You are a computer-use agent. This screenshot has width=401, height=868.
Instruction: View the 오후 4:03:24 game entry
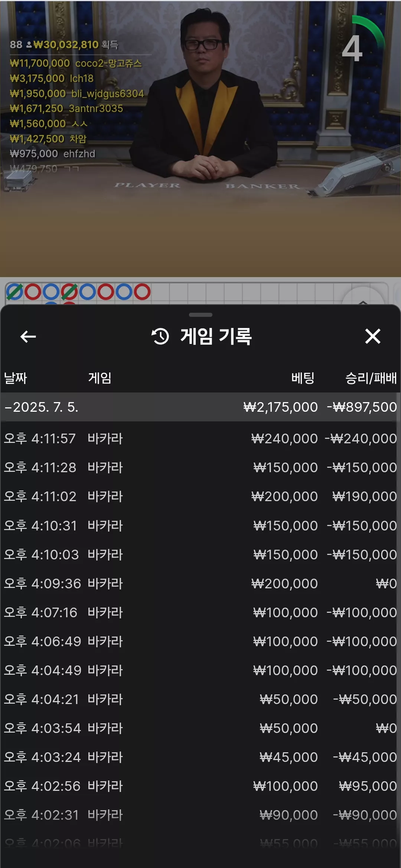(x=200, y=757)
